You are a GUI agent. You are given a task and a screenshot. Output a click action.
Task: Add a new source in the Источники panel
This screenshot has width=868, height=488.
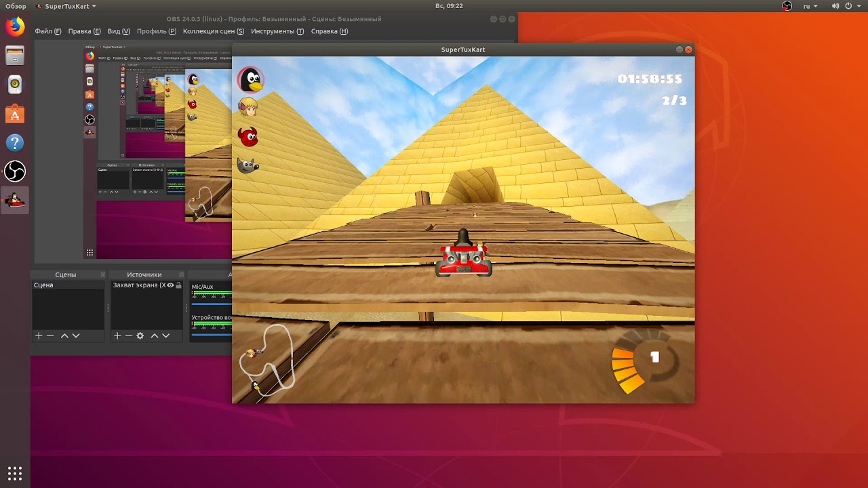click(117, 335)
